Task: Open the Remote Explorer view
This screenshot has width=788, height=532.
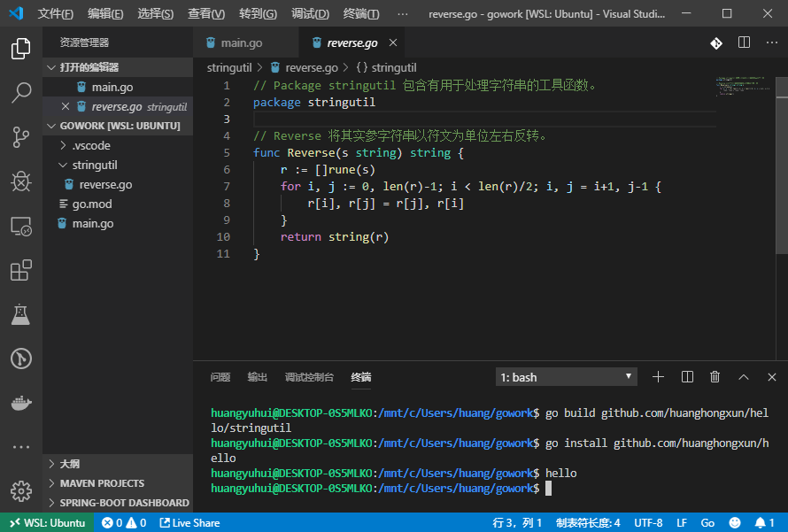Action: [20, 226]
